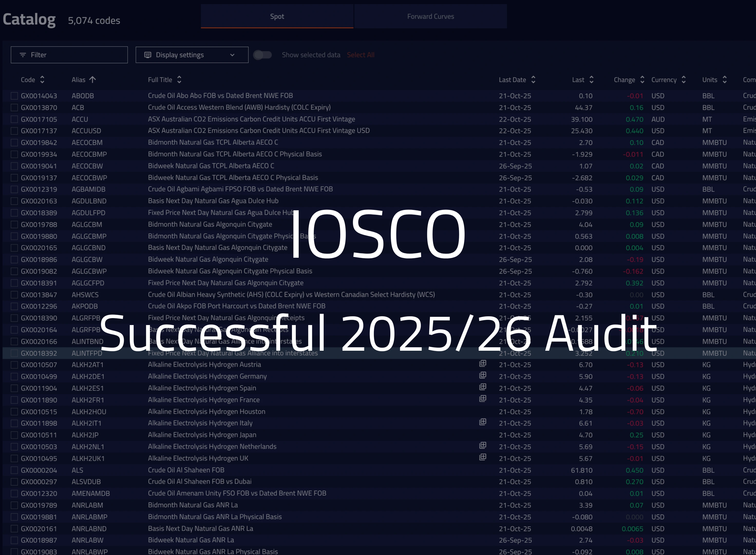Click the filter icon in Filter box

coord(23,55)
